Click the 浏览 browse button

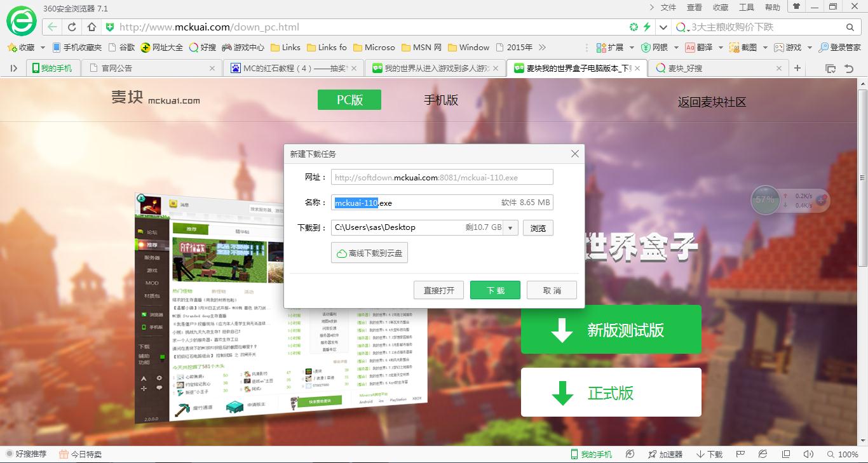[538, 228]
